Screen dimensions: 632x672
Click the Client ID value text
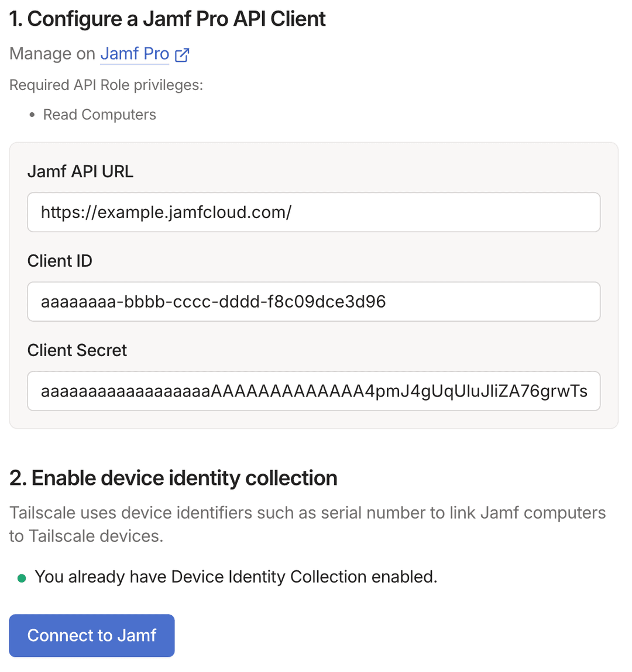coord(212,302)
